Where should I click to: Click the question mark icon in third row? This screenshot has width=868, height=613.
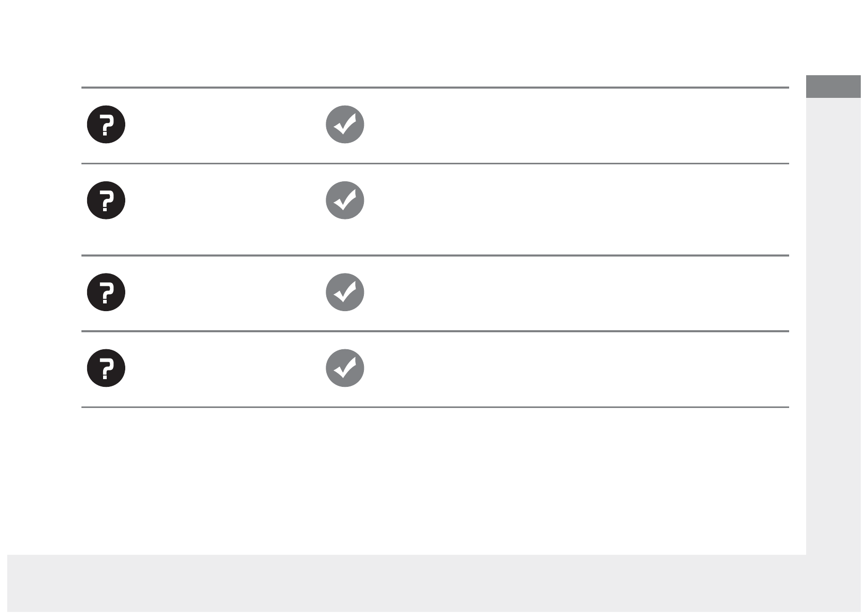106,292
